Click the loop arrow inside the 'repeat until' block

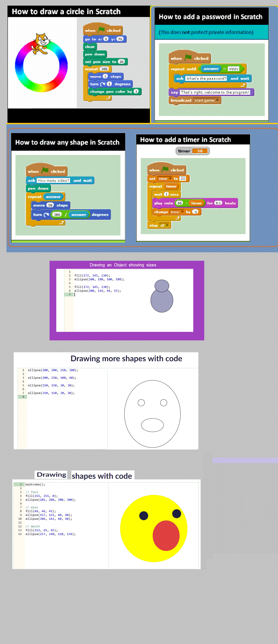coord(243,85)
